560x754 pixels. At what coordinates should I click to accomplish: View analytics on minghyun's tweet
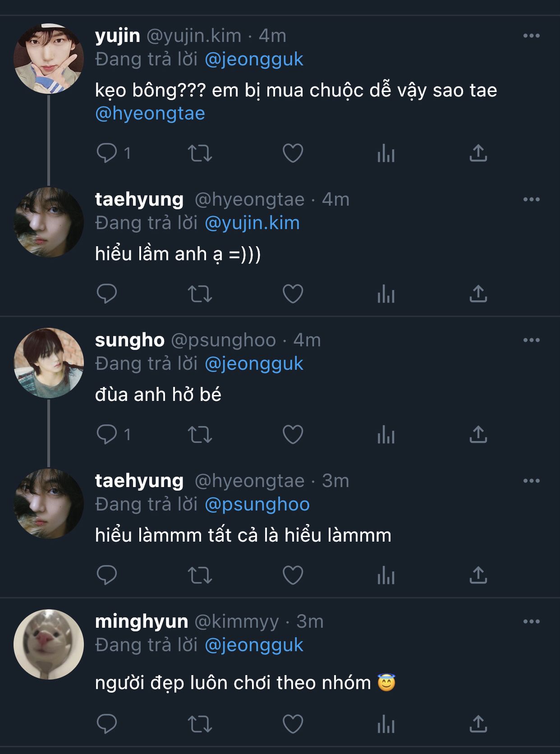pyautogui.click(x=386, y=724)
